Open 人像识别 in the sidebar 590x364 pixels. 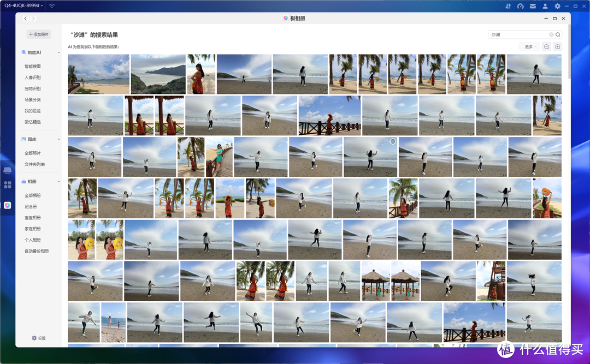33,77
